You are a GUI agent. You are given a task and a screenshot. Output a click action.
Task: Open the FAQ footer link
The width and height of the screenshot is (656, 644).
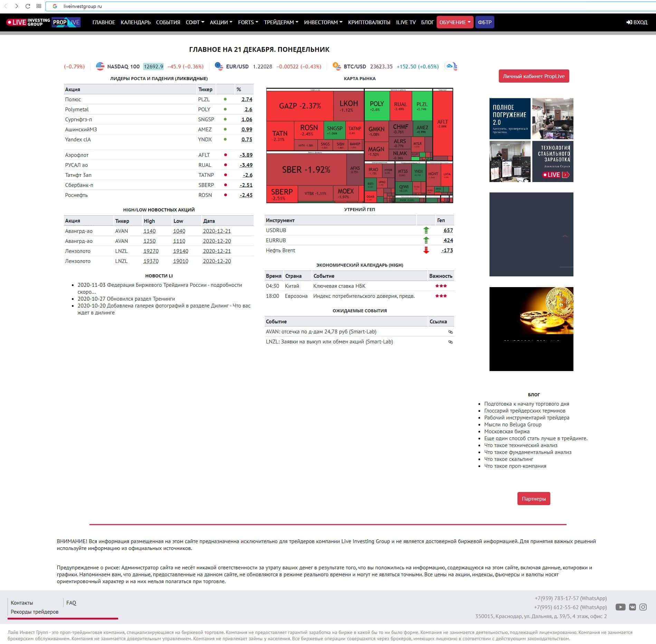(x=71, y=603)
